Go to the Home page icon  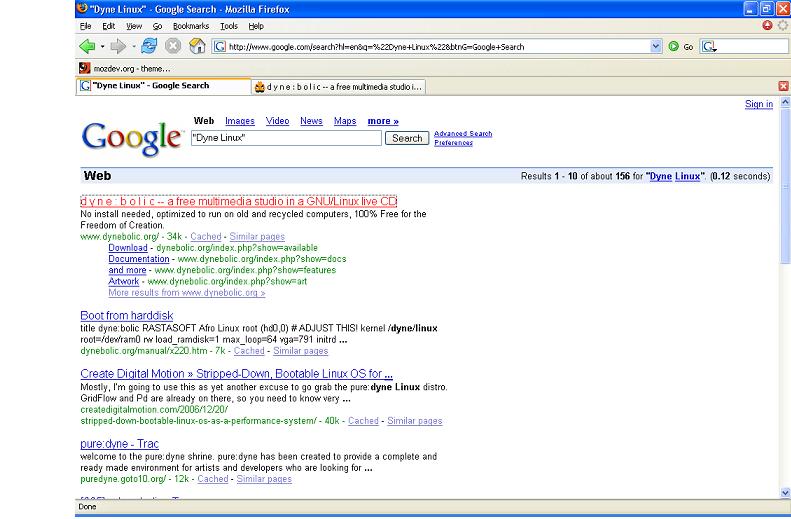click(x=197, y=46)
